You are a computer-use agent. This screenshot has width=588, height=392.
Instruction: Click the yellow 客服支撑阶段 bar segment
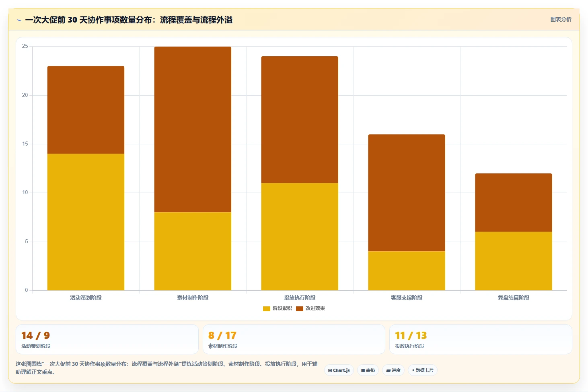click(407, 271)
